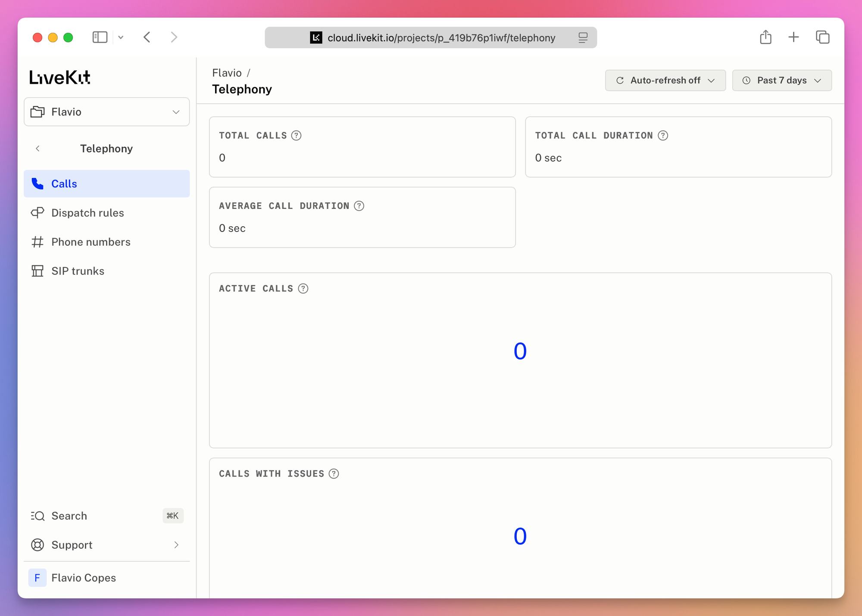This screenshot has height=616, width=862.
Task: Click the Flavio breadcrumb link
Action: [x=227, y=73]
